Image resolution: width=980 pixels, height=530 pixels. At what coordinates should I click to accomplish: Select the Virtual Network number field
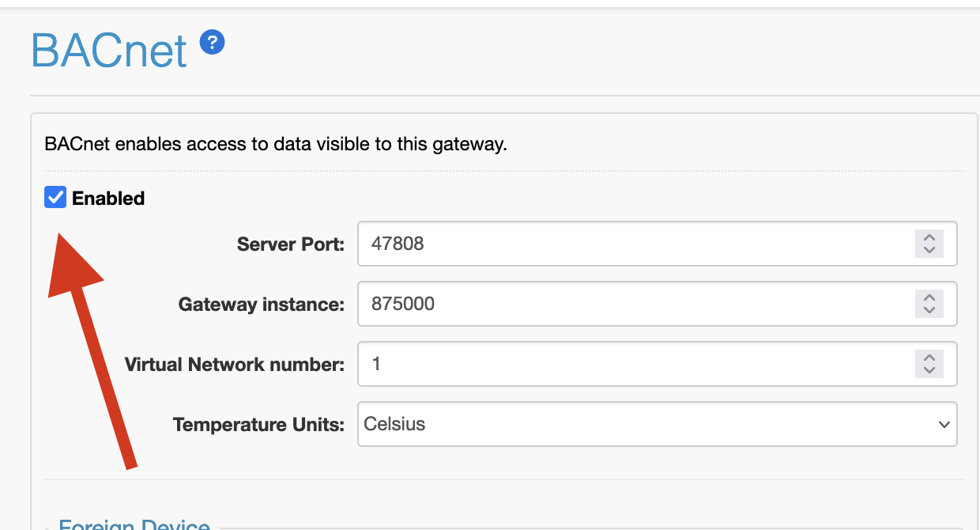point(632,364)
